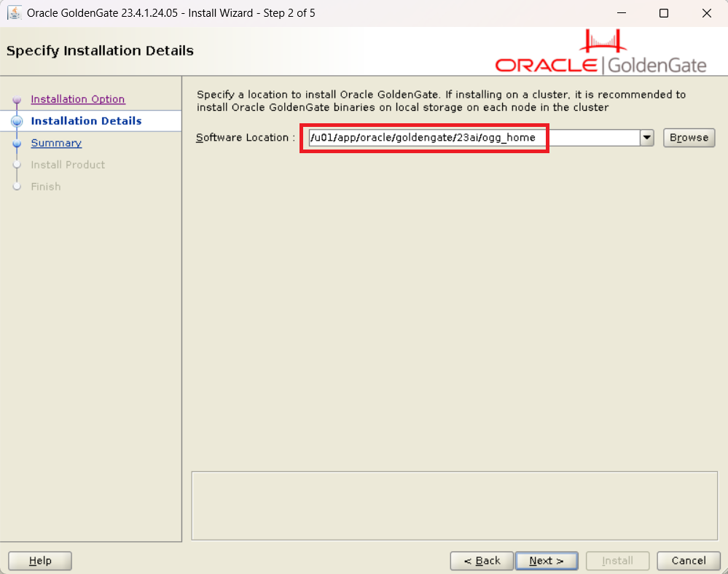Image resolution: width=728 pixels, height=574 pixels.
Task: Click the greyed-out Install button
Action: click(617, 561)
